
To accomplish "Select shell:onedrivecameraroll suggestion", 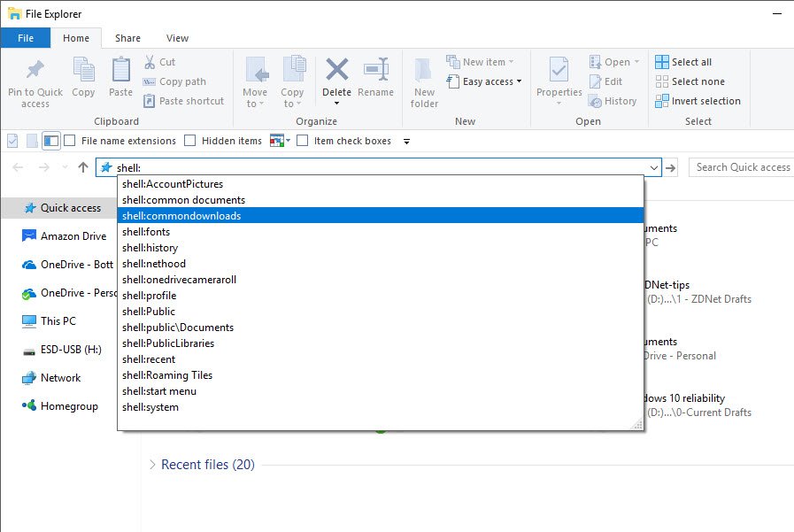I will pyautogui.click(x=381, y=280).
